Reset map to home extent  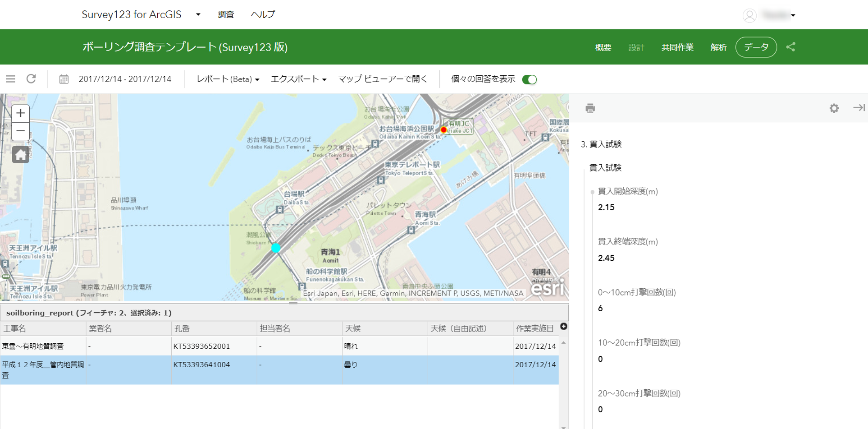(x=20, y=155)
